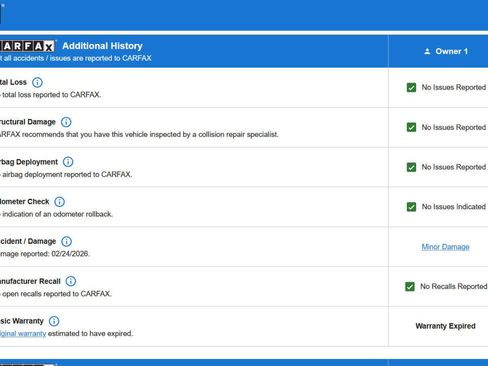
Task: Click 'airbag deployment reported to CARFAX' text
Action: click(x=67, y=175)
